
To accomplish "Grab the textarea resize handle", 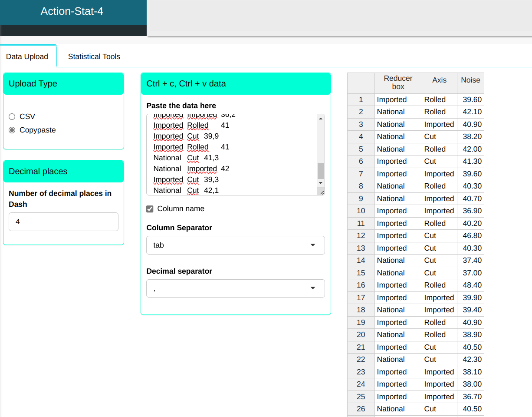I will pos(321,192).
